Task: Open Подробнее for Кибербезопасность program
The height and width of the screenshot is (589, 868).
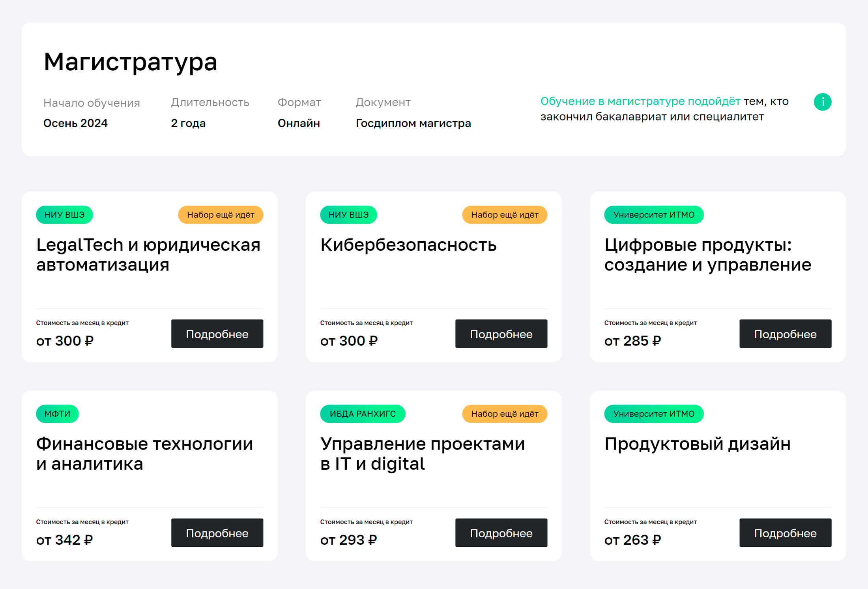Action: pos(501,334)
